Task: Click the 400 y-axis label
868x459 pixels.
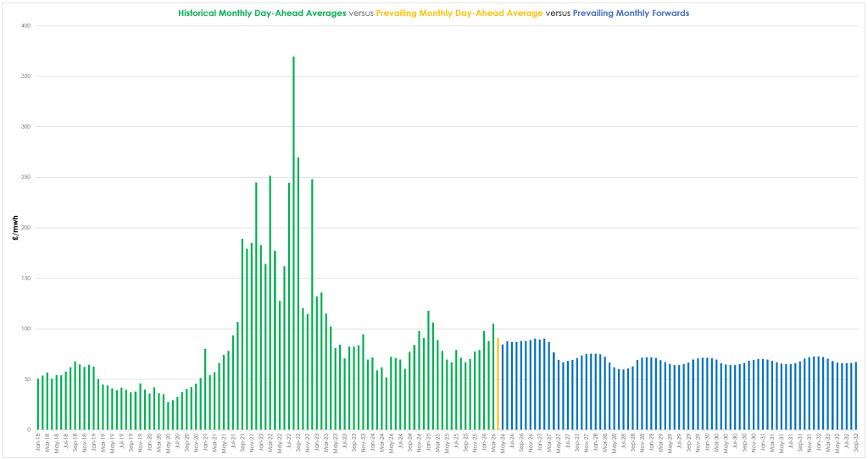Action: pos(26,26)
